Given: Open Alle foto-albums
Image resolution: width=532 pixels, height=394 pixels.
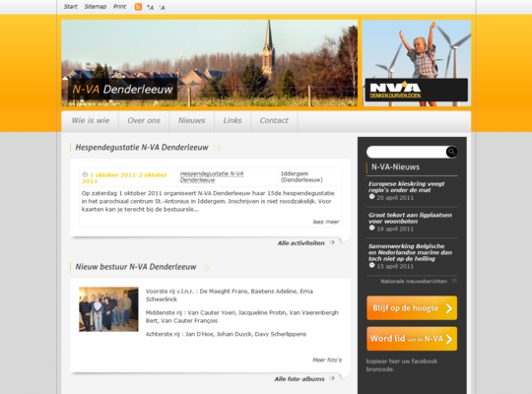Looking at the screenshot, I should [x=299, y=378].
